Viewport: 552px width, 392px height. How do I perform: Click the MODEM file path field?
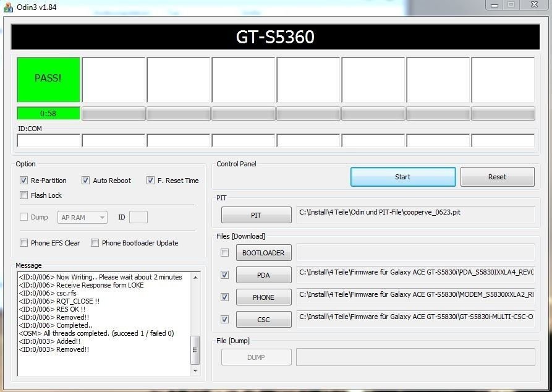(x=415, y=297)
